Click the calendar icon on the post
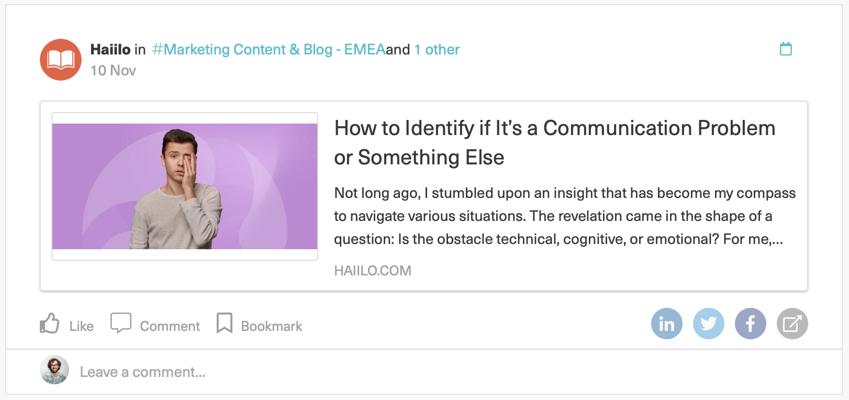The height and width of the screenshot is (400, 849). [x=785, y=49]
